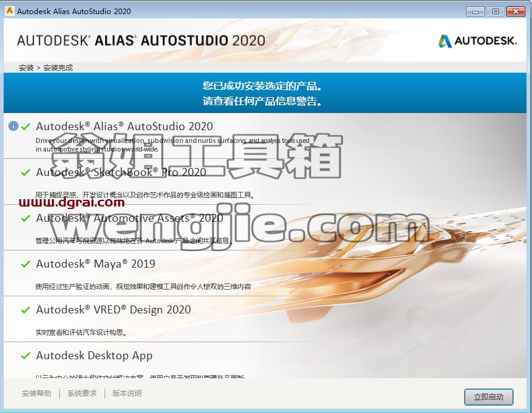Select the 安装完成 breadcrumb item

[x=58, y=68]
